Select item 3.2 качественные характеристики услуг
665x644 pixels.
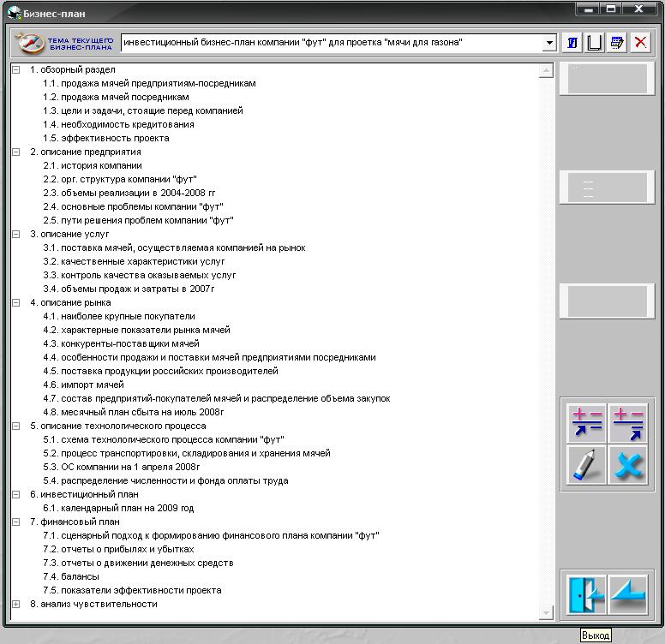tap(134, 261)
